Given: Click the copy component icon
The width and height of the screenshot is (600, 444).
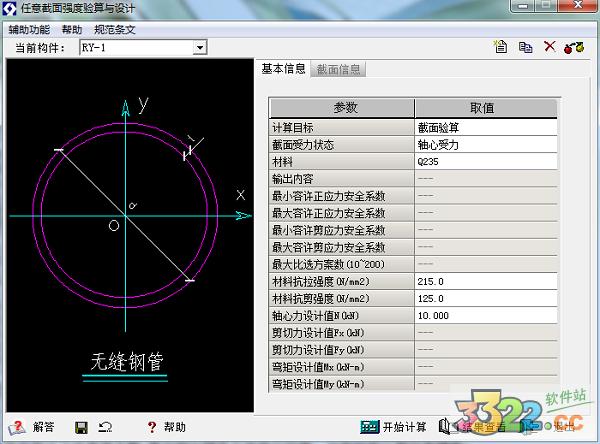Looking at the screenshot, I should tap(525, 47).
